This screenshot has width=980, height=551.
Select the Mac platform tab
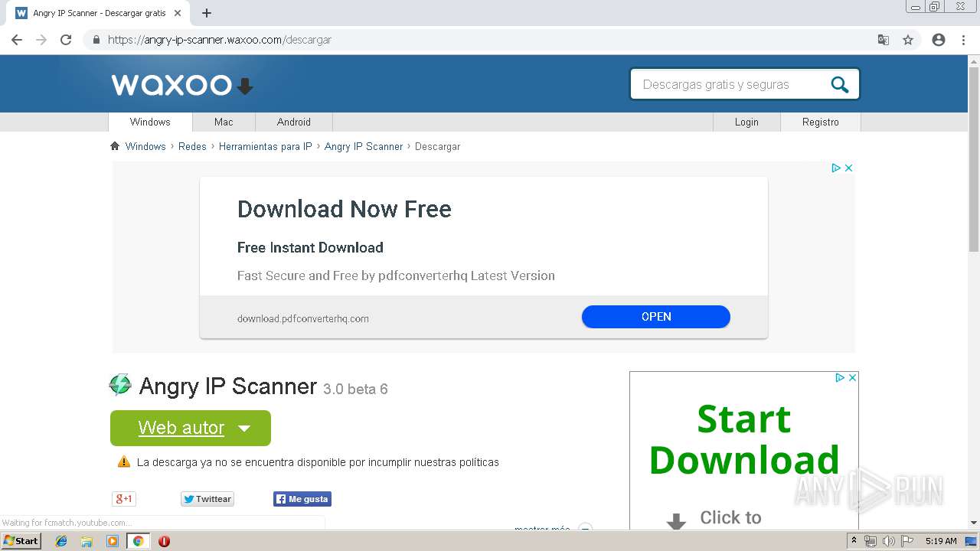point(224,122)
